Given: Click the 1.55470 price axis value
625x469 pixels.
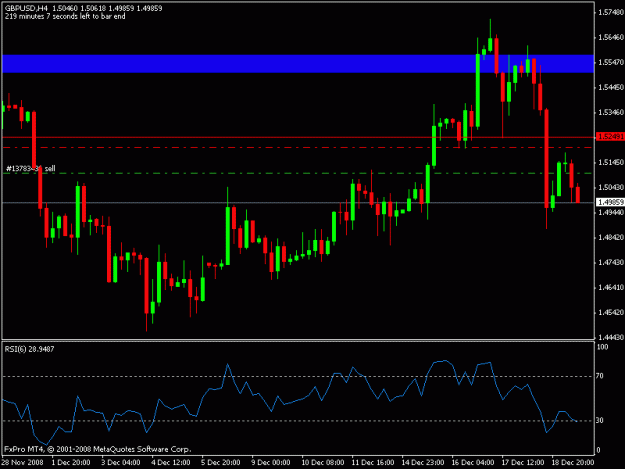Looking at the screenshot, I should point(611,63).
